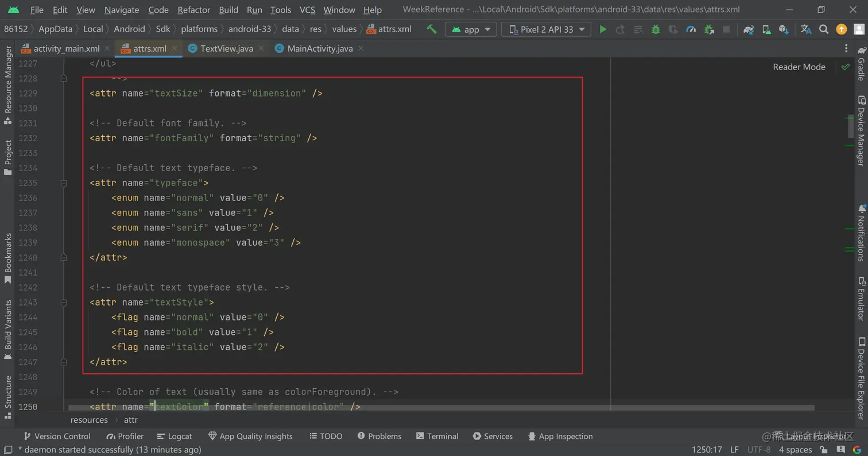The width and height of the screenshot is (868, 456).
Task: Open the Refactor menu
Action: [194, 10]
